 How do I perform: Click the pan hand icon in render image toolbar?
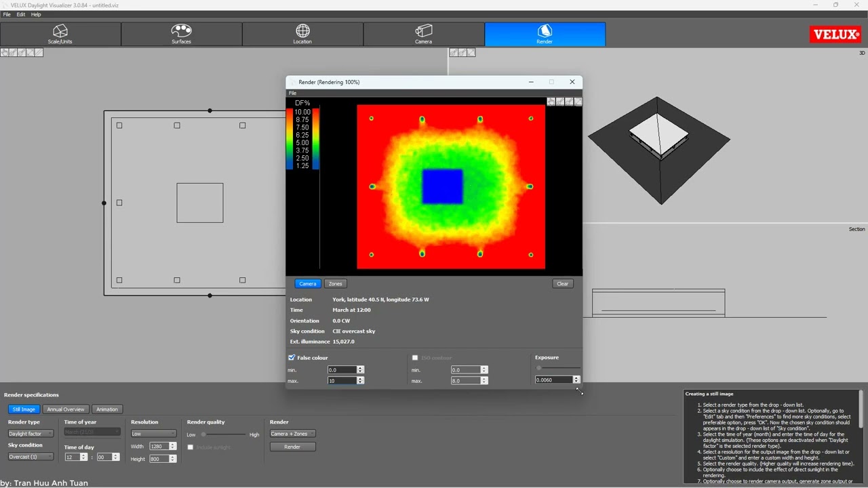click(551, 102)
